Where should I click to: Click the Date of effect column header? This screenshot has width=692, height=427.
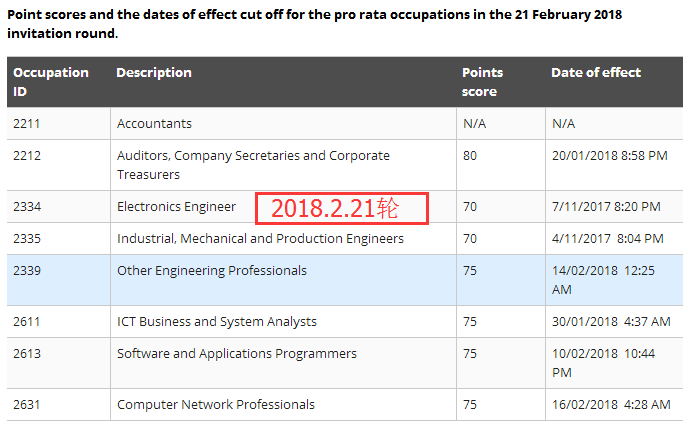coord(596,73)
